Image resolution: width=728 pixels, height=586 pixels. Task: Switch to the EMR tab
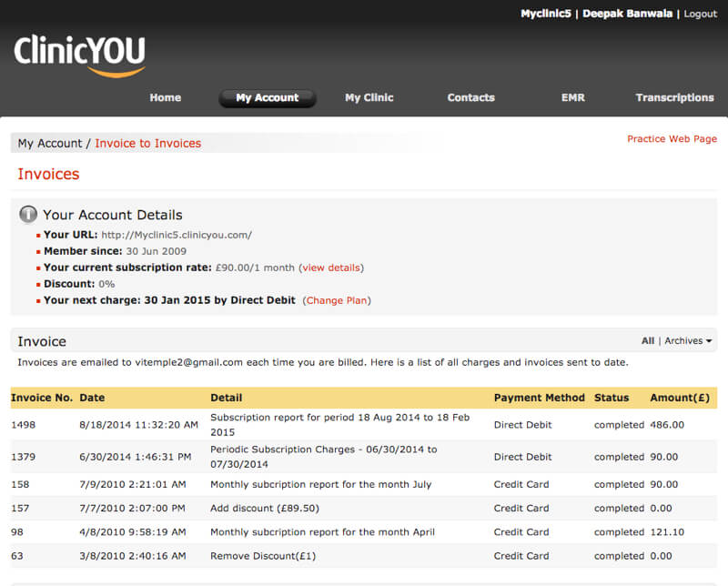[573, 97]
